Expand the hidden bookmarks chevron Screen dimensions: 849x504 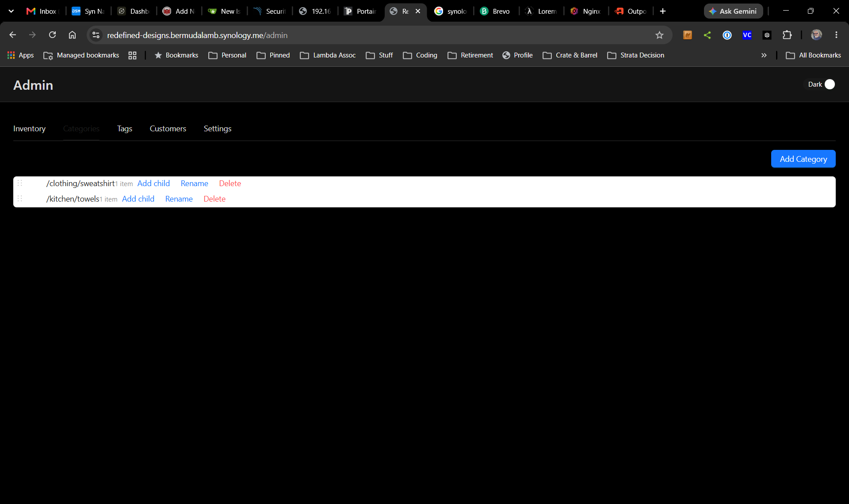coord(764,55)
